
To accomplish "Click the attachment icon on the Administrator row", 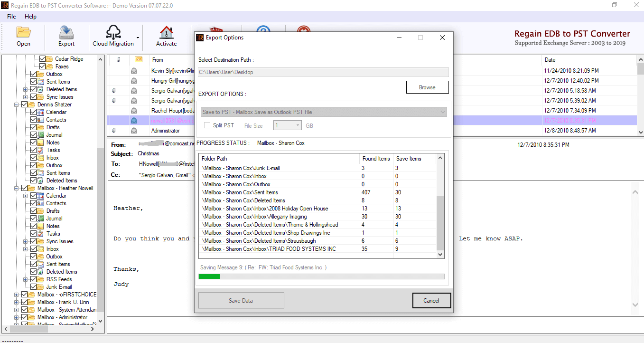I will (113, 131).
